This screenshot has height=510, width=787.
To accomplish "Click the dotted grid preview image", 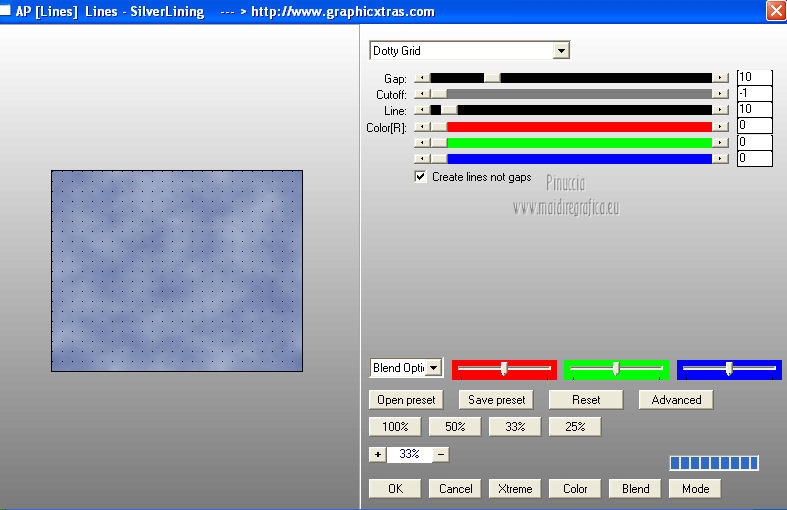I will click(x=177, y=271).
